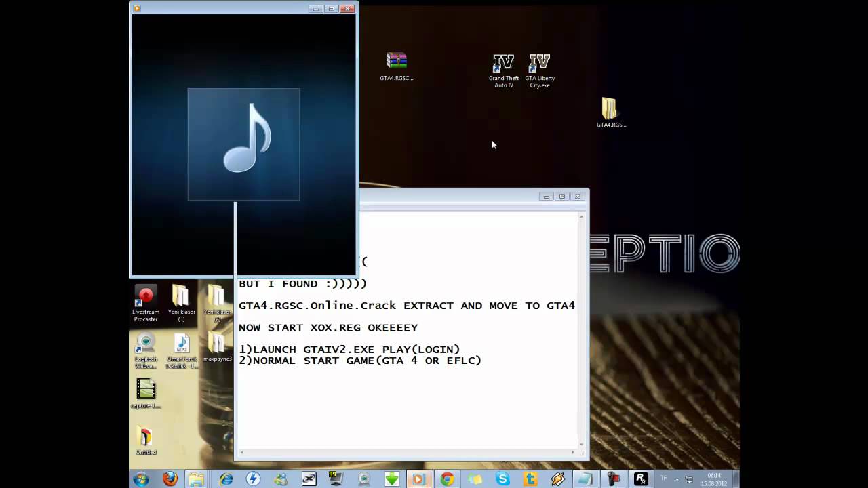Viewport: 868px width, 488px height.
Task: Click Notepad horizontal scrollbar right arrow
Action: pos(573,452)
